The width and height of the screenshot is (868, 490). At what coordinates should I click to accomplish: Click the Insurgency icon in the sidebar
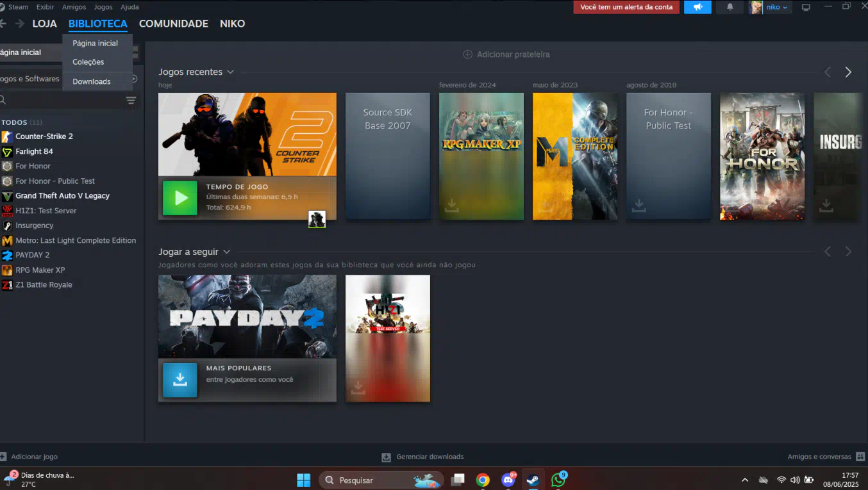7,225
